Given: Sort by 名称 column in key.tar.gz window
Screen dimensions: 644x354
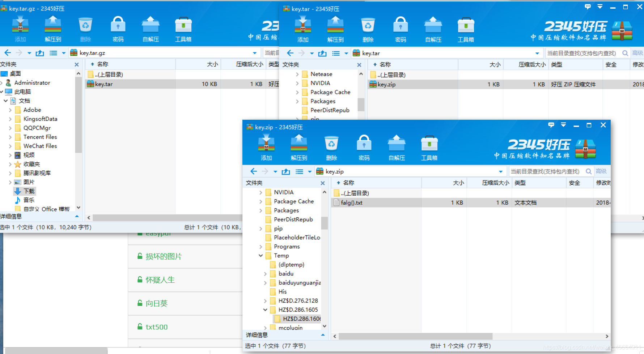Looking at the screenshot, I should click(130, 64).
